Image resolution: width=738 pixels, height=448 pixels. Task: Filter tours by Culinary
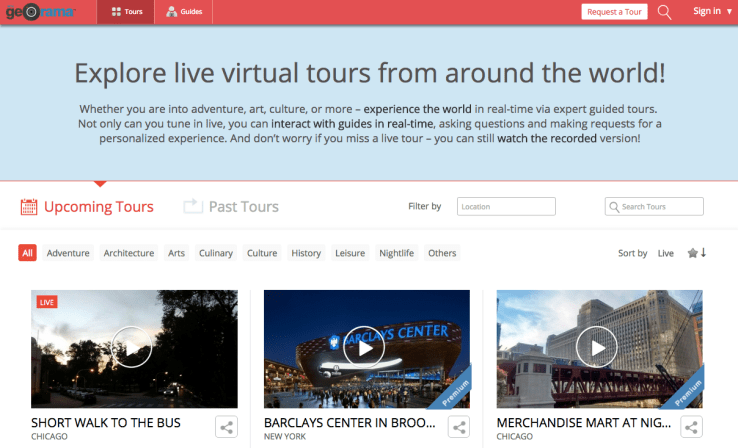pos(216,253)
